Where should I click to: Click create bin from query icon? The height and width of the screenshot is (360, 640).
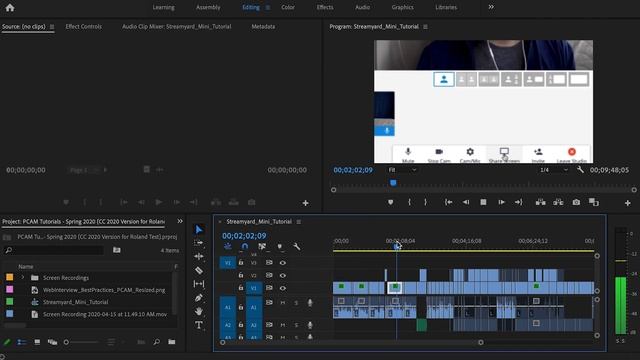117,250
